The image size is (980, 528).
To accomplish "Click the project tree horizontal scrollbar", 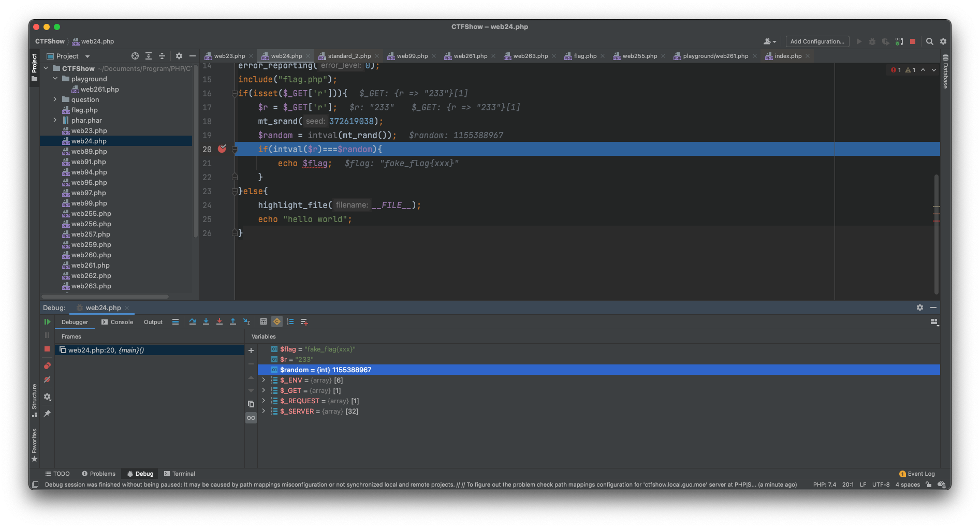I will [105, 297].
